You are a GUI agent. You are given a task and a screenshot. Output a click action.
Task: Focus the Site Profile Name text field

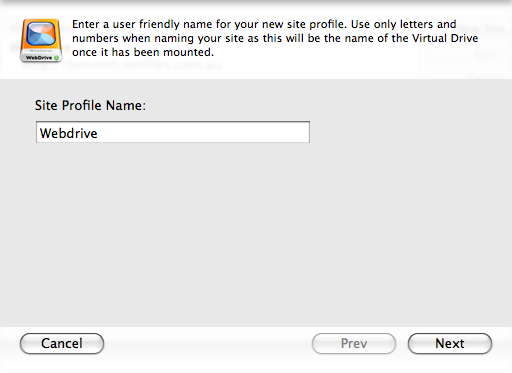[173, 132]
